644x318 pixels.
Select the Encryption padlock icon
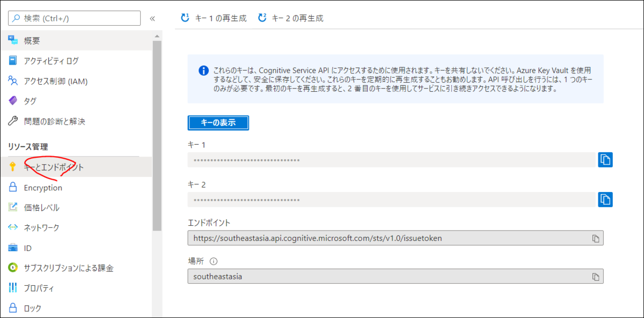tap(13, 187)
